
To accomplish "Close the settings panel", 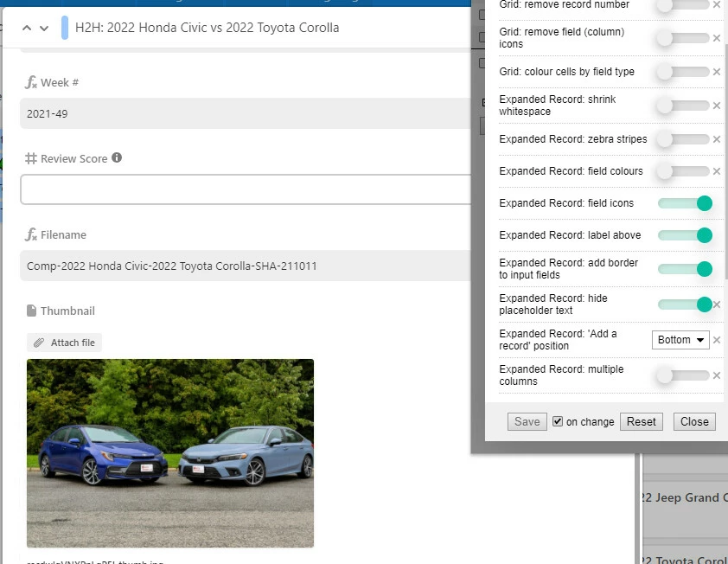I will (x=694, y=421).
